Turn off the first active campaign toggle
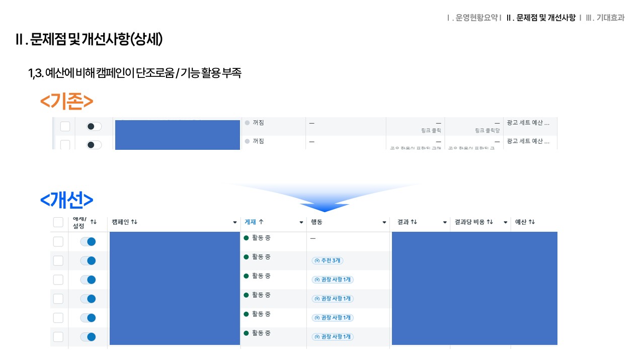Screen dimensions: 644x362 [x=88, y=242]
